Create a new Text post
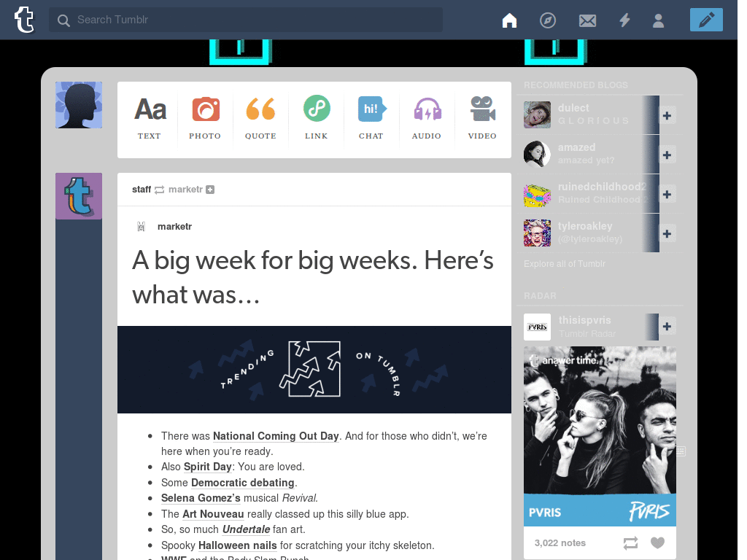 click(x=150, y=118)
